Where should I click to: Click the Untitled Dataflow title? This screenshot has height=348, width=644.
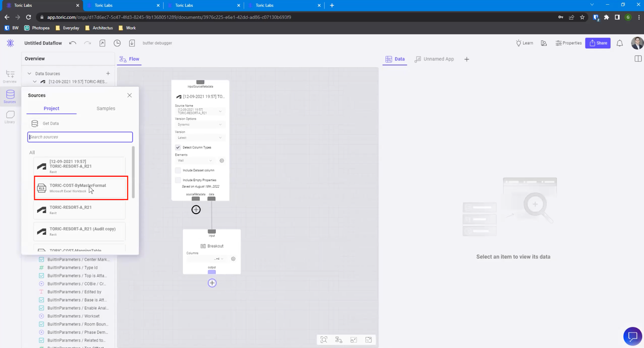tap(43, 43)
